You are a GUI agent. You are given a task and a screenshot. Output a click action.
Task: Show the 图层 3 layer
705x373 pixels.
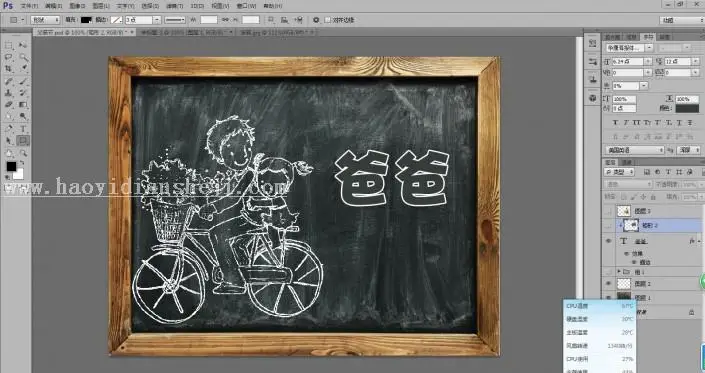(x=608, y=211)
